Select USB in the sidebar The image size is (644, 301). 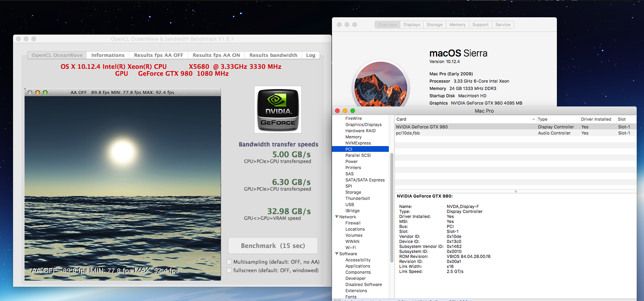click(x=350, y=205)
